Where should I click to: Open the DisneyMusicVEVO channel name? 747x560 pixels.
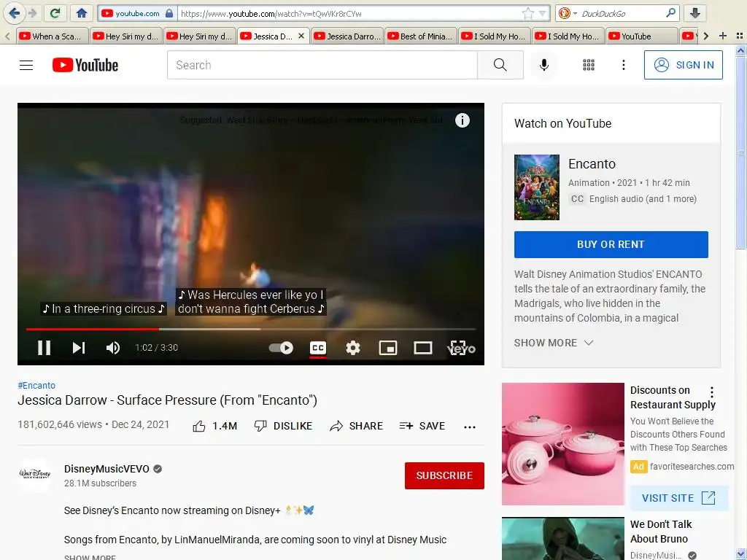point(107,469)
